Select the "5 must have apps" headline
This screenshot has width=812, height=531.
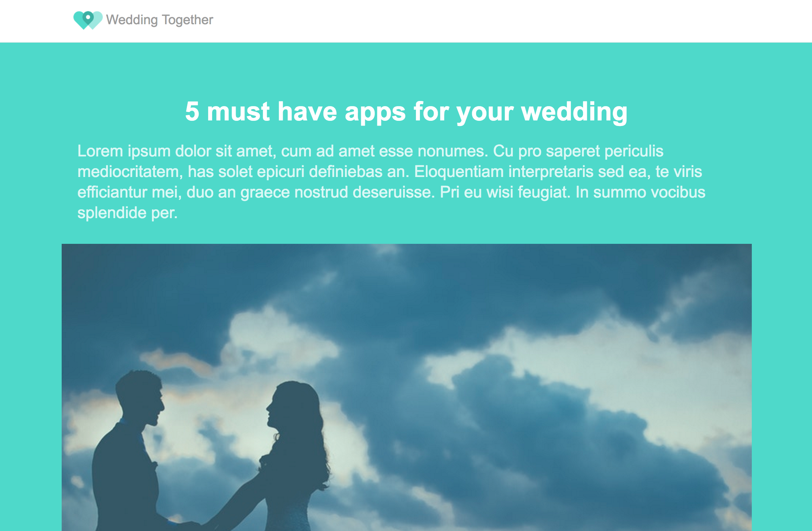(x=406, y=112)
